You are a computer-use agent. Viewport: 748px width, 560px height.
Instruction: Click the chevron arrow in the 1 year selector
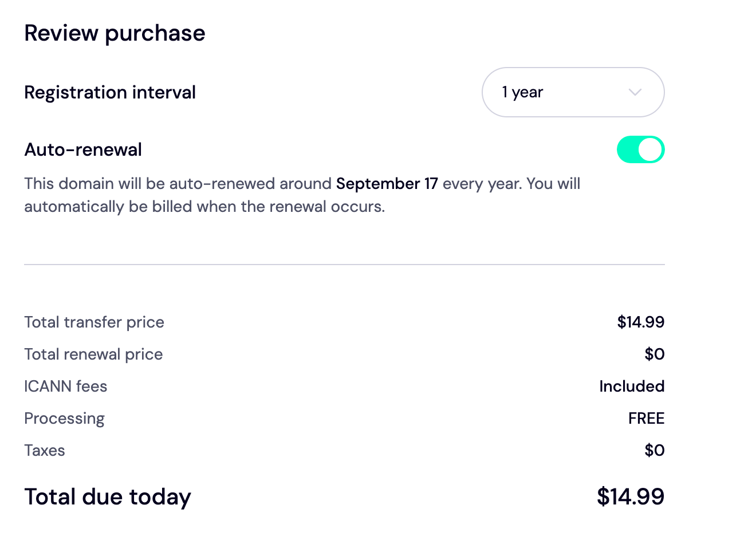(x=635, y=92)
